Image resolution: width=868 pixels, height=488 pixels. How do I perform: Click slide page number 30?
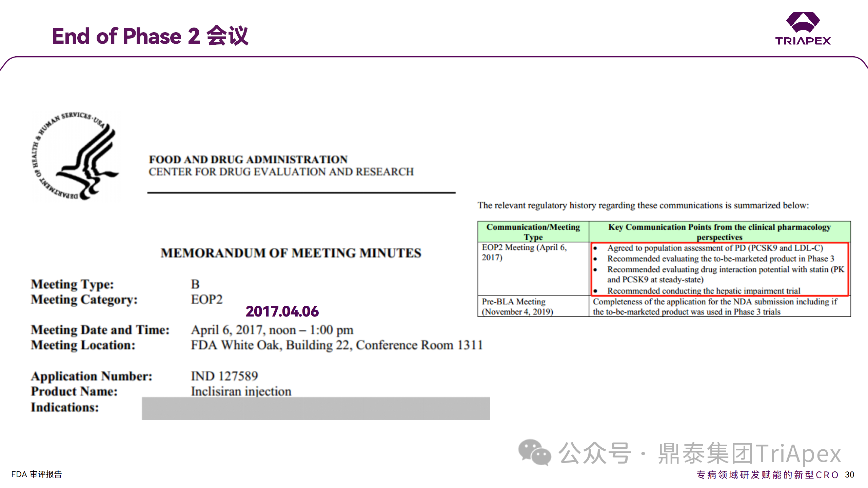[849, 474]
